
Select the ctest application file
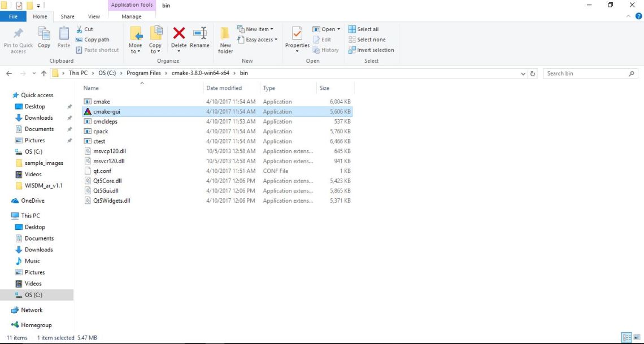click(217, 141)
